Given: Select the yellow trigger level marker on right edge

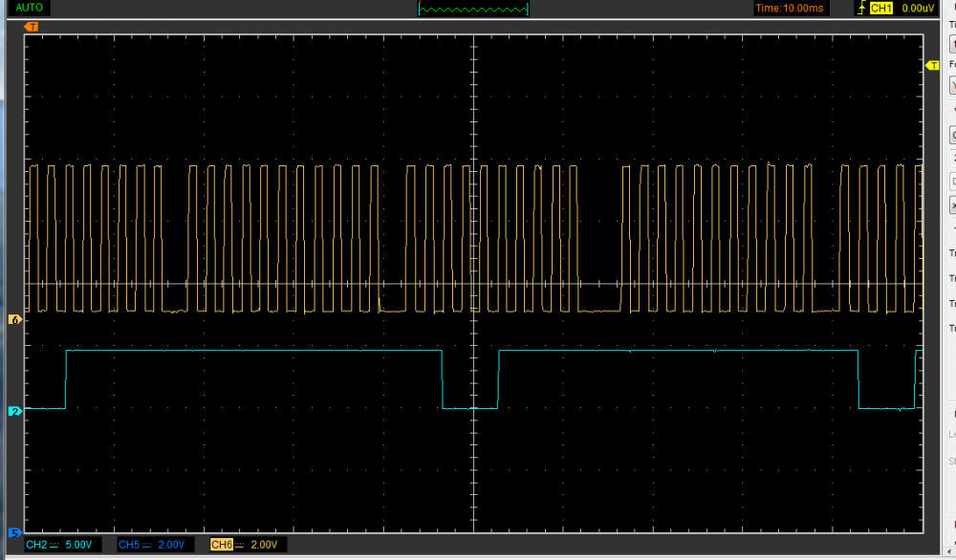Looking at the screenshot, I should (933, 65).
